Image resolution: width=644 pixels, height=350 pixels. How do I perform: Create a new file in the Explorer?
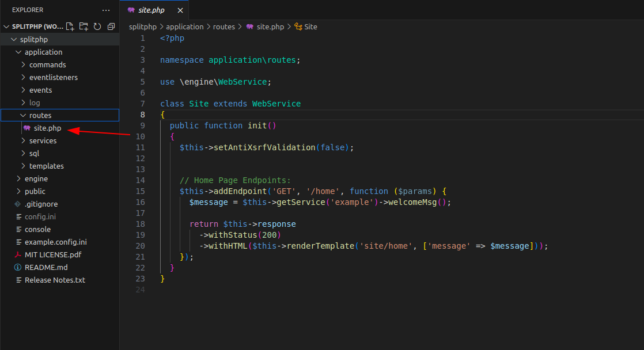69,26
